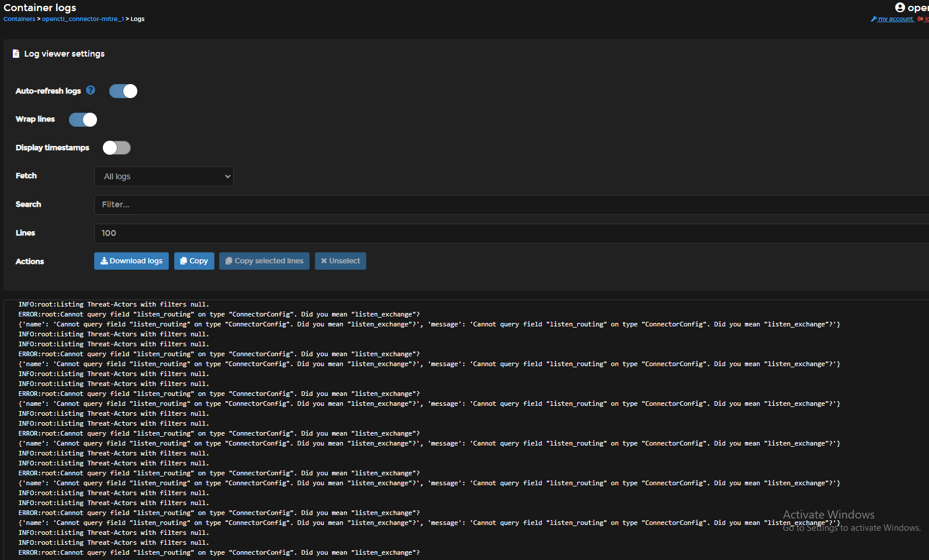Viewport: 929px width, 560px height.
Task: Click the Log viewer settings document icon
Action: pos(16,54)
